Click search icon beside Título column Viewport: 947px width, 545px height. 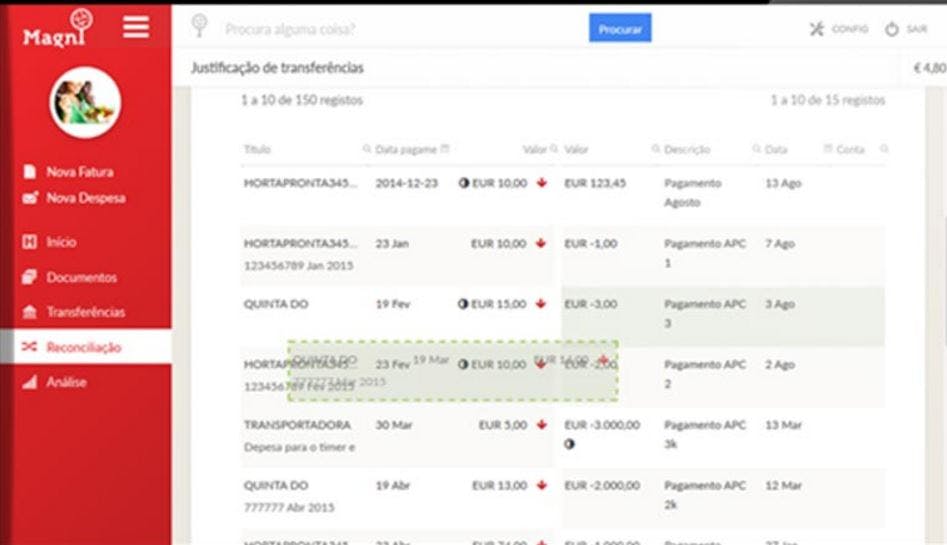pos(367,149)
